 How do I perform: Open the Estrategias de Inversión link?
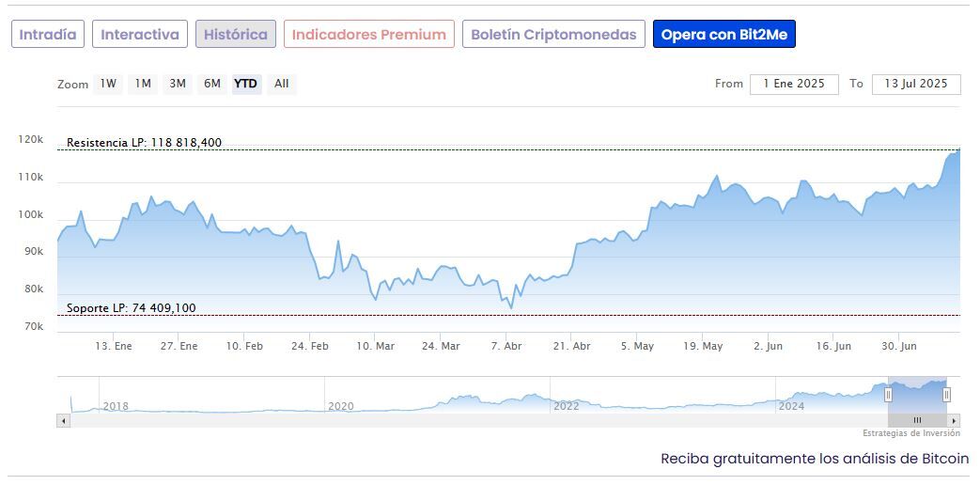pos(911,433)
